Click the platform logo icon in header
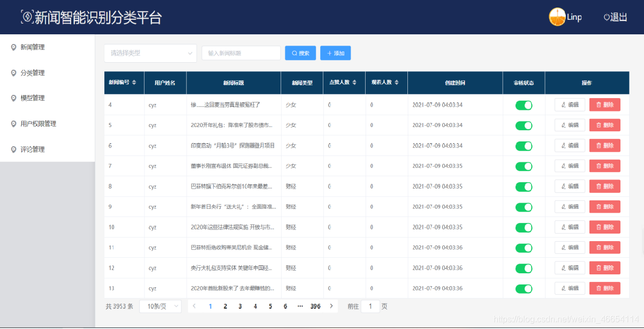Viewport: 644px width, 329px height. (x=27, y=18)
